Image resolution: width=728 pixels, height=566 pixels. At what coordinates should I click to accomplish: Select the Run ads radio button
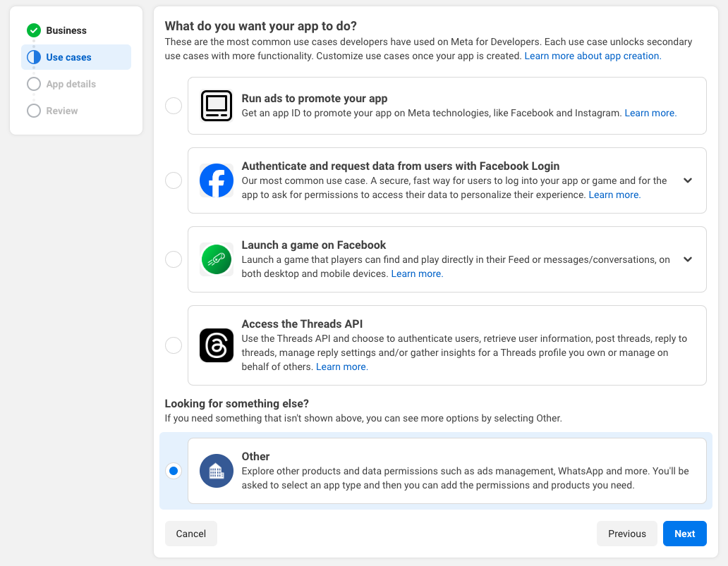[x=174, y=106]
